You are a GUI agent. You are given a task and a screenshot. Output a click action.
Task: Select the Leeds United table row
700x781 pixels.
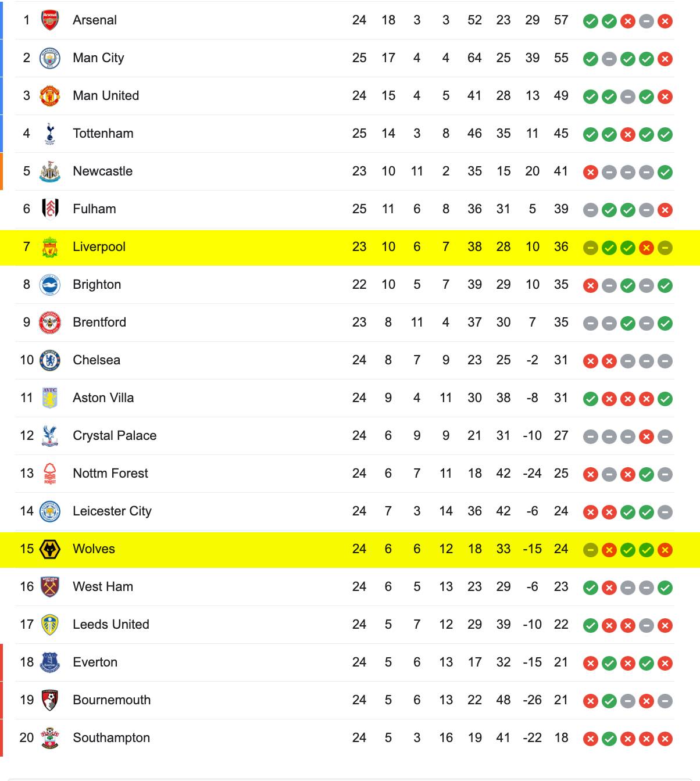click(x=344, y=625)
